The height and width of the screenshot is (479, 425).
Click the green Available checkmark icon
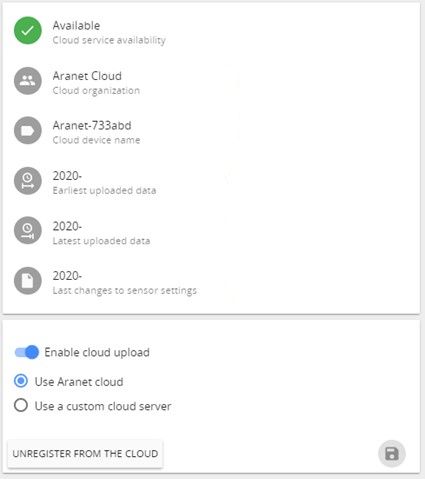pos(28,31)
